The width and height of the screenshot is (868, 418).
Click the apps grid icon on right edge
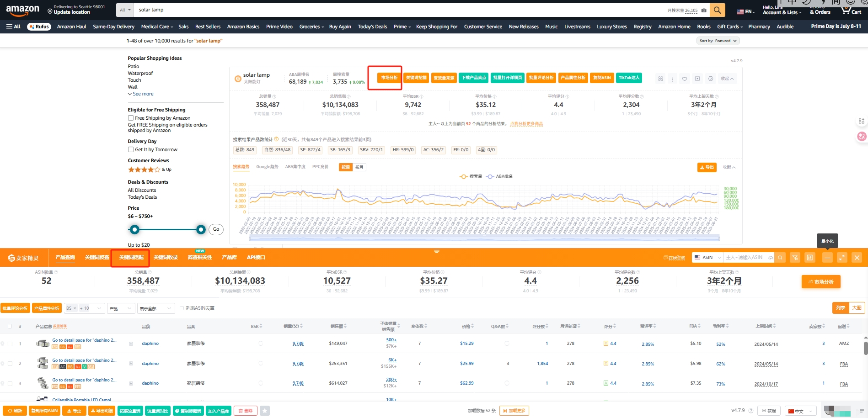click(x=862, y=121)
